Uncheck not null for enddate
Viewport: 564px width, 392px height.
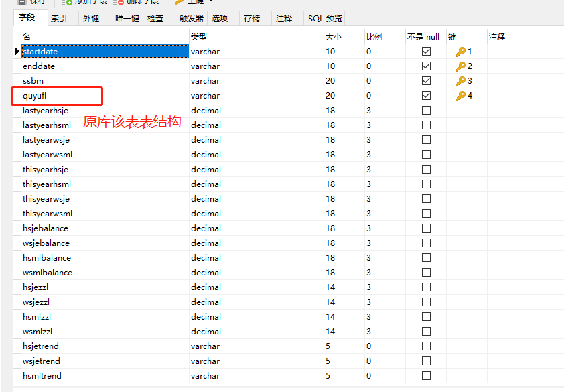(426, 66)
